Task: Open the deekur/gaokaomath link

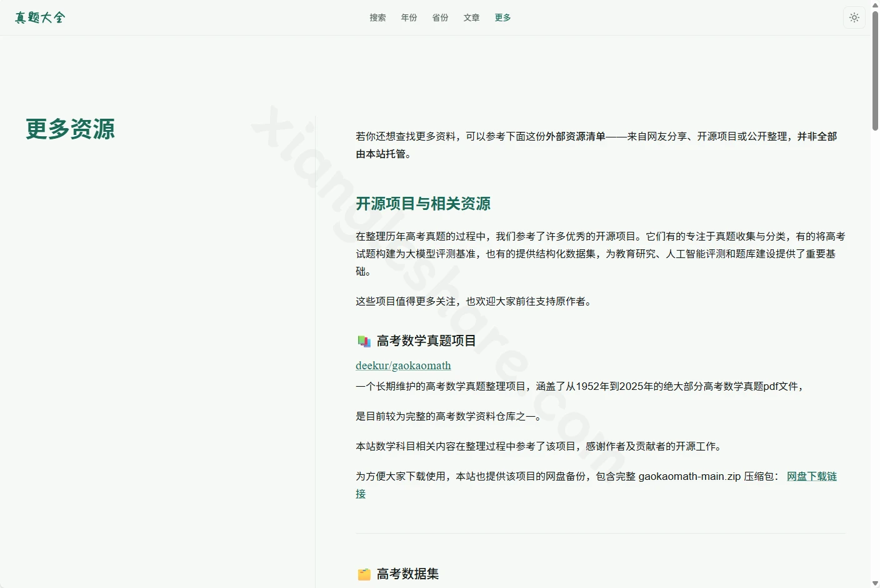Action: (x=403, y=366)
